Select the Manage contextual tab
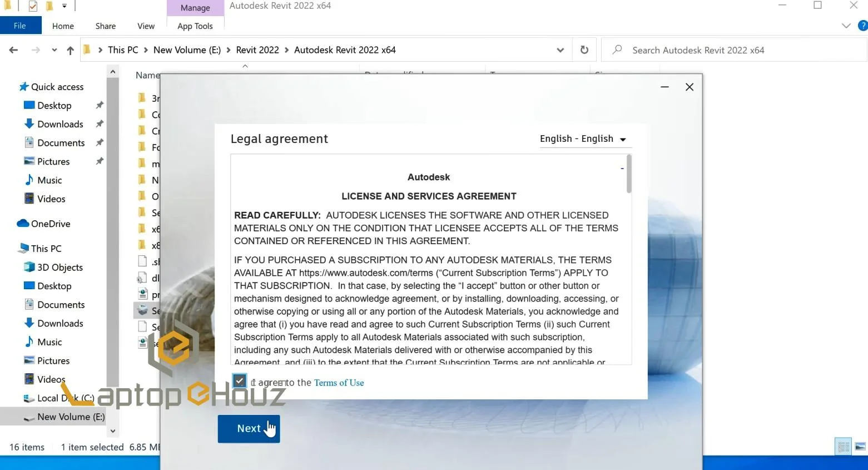This screenshot has height=470, width=868. (195, 8)
